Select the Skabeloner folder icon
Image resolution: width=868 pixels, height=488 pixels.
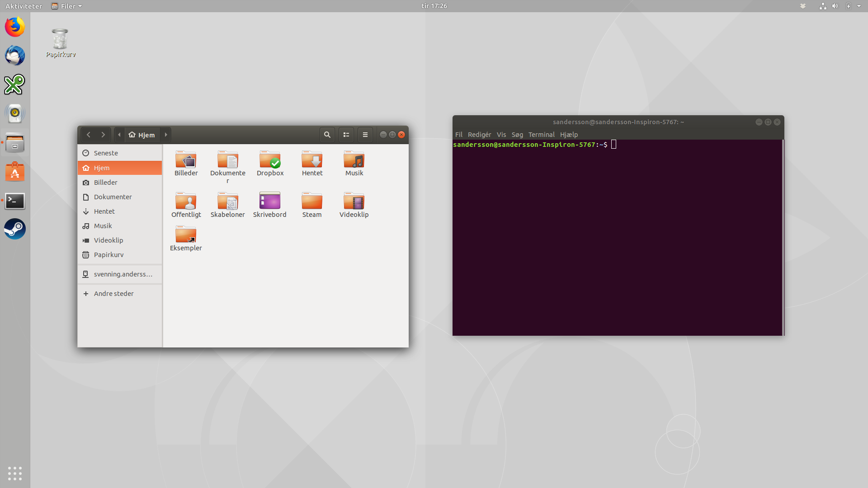point(228,201)
